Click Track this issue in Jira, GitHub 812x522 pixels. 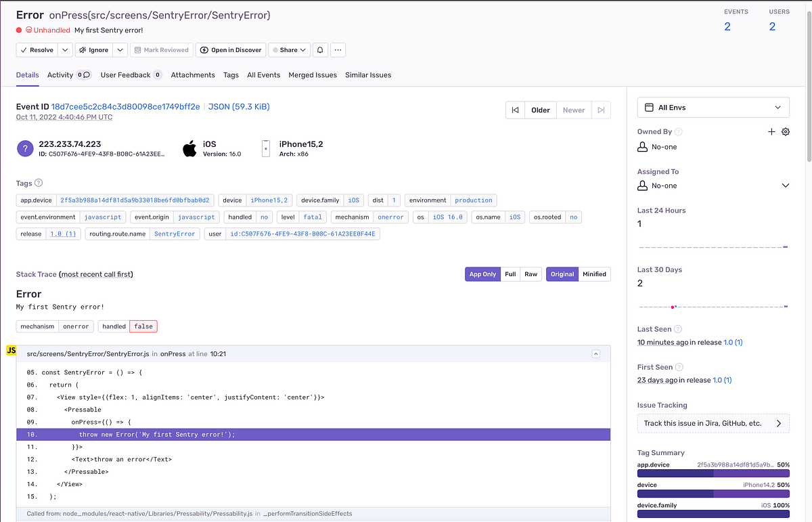713,423
